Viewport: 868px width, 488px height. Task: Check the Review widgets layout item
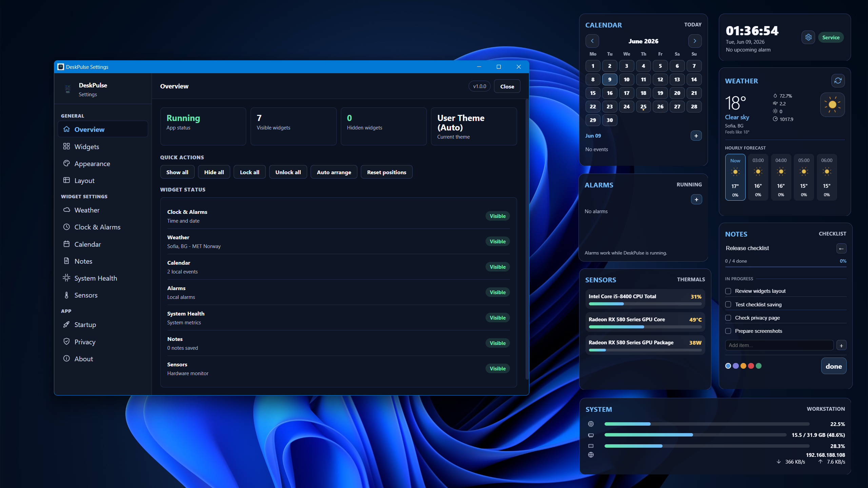point(728,291)
